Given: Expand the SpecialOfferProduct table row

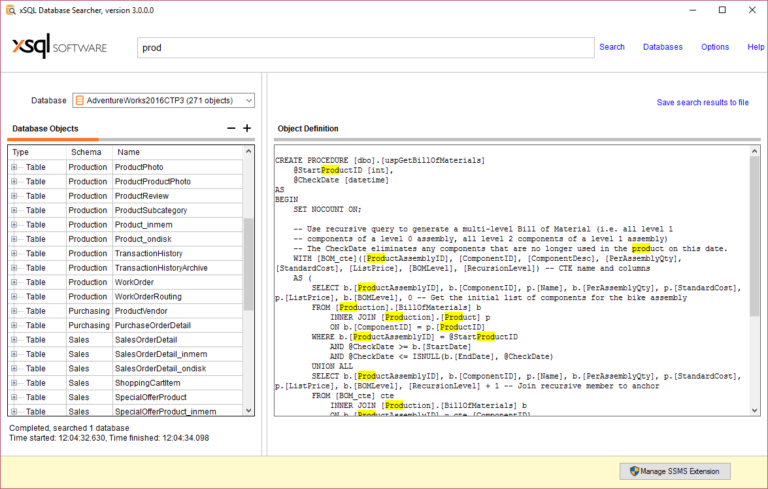Looking at the screenshot, I should click(x=14, y=397).
